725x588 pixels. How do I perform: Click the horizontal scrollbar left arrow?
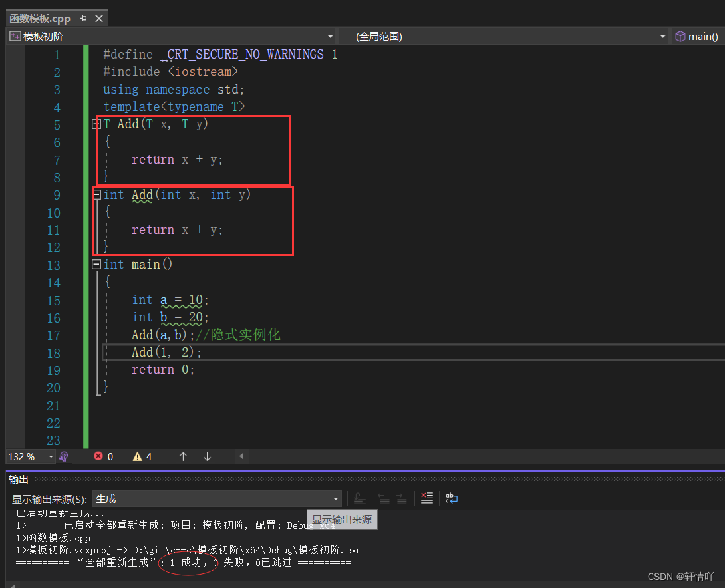(x=241, y=456)
